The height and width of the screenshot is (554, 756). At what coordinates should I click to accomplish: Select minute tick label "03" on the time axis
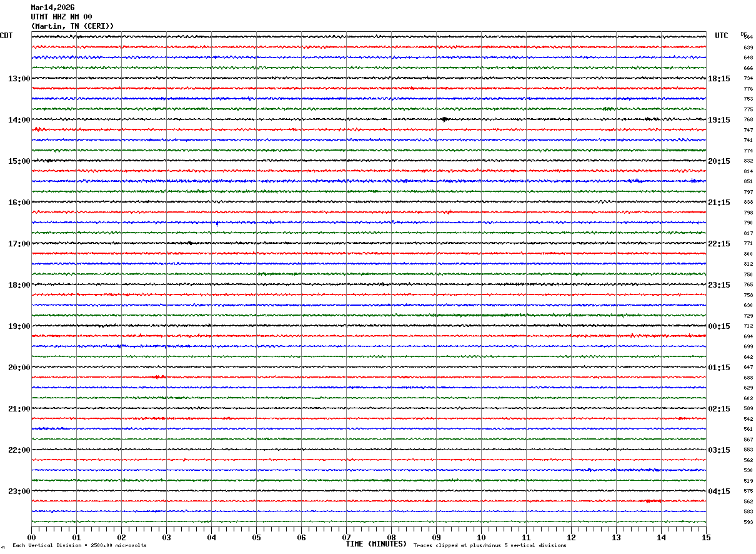[x=166, y=538]
